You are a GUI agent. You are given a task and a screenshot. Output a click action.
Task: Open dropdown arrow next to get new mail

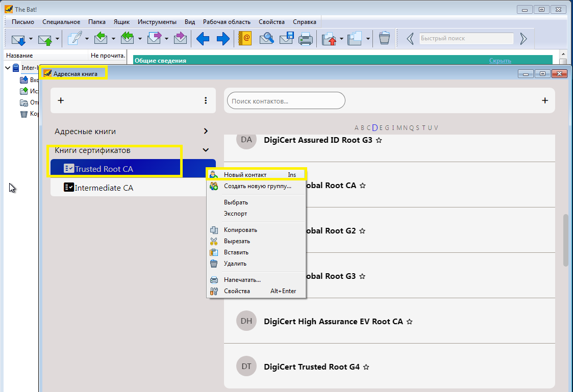(31, 39)
